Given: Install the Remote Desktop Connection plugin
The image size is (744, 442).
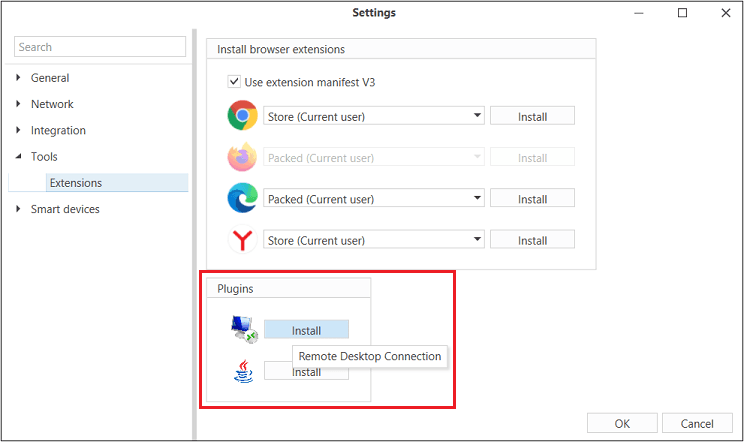Looking at the screenshot, I should (306, 330).
